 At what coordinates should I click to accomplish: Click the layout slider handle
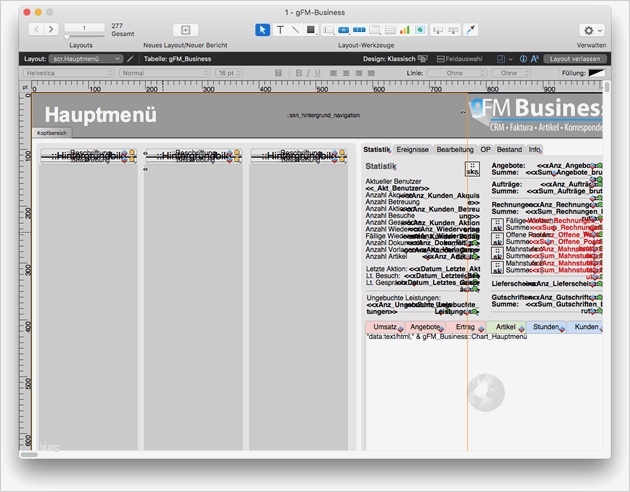(67, 37)
